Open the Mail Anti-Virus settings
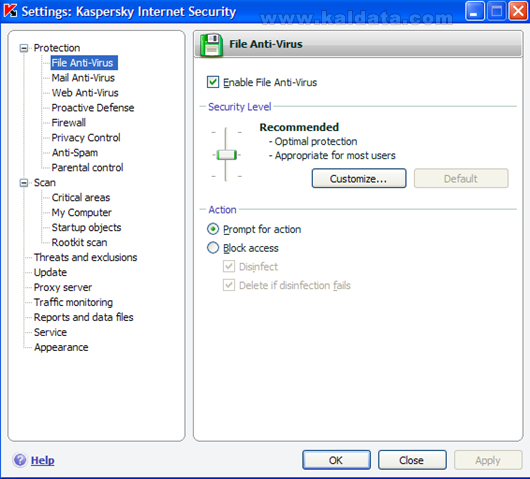 pos(83,78)
